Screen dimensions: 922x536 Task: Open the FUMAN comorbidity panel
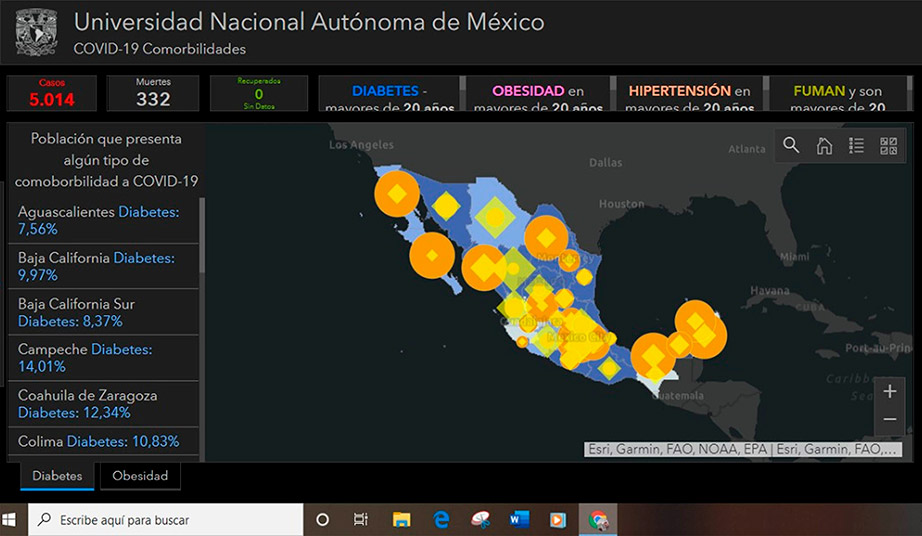click(x=837, y=93)
